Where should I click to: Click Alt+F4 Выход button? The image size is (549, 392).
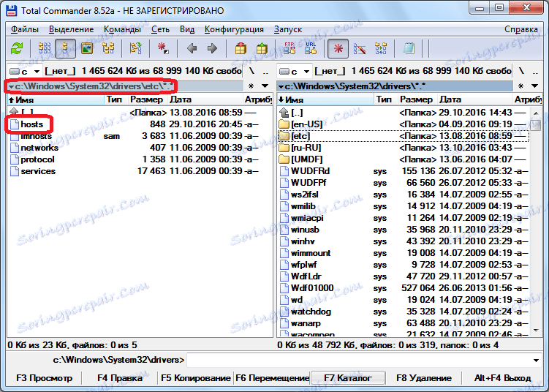pos(502,378)
